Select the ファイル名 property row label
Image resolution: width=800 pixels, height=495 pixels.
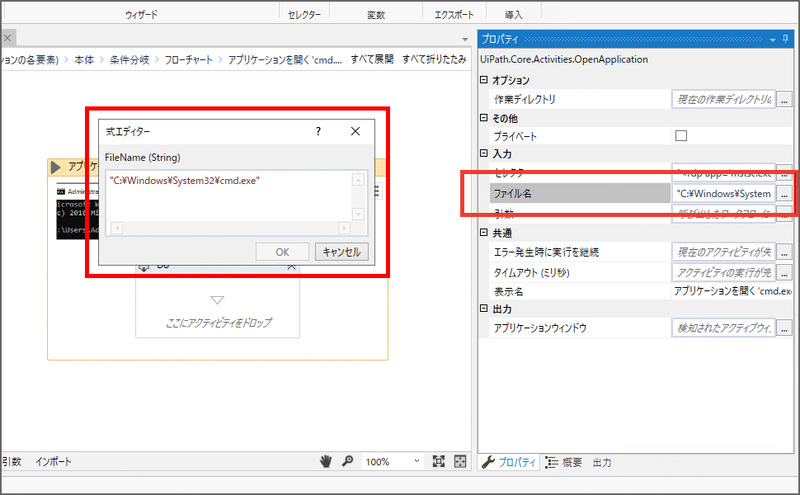click(x=580, y=193)
